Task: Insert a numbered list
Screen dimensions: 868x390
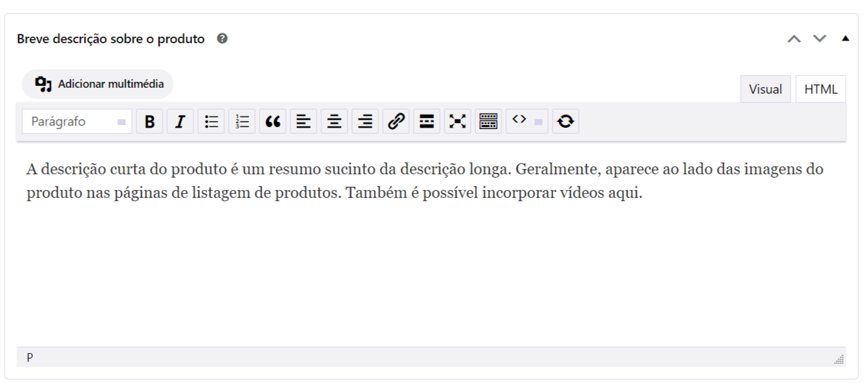Action: [x=242, y=121]
